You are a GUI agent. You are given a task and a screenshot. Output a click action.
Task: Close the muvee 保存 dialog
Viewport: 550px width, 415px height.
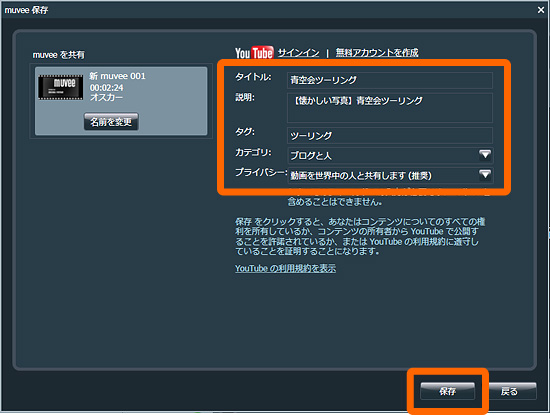pos(541,10)
